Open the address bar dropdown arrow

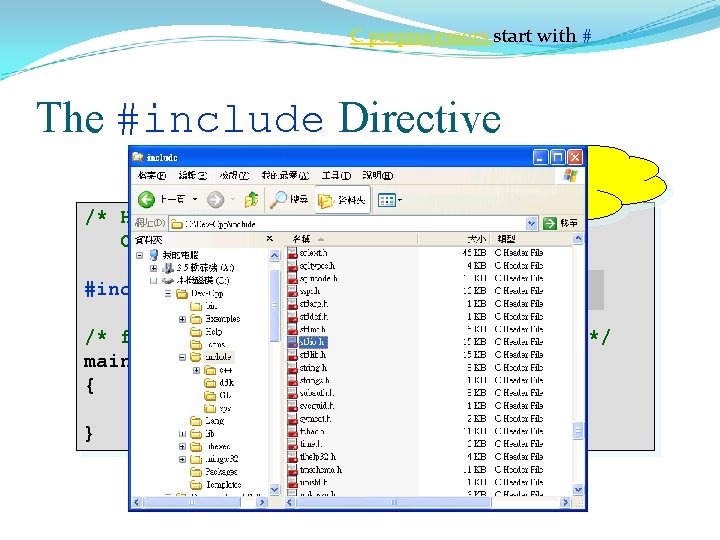point(531,224)
